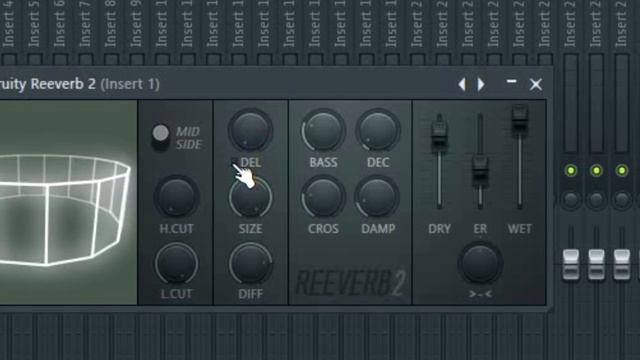Click the DAMP high damping knob
The height and width of the screenshot is (360, 640).
coord(378,198)
